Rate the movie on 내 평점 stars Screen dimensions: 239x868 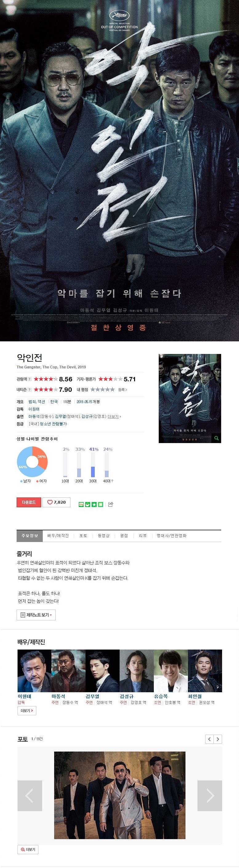click(102, 390)
